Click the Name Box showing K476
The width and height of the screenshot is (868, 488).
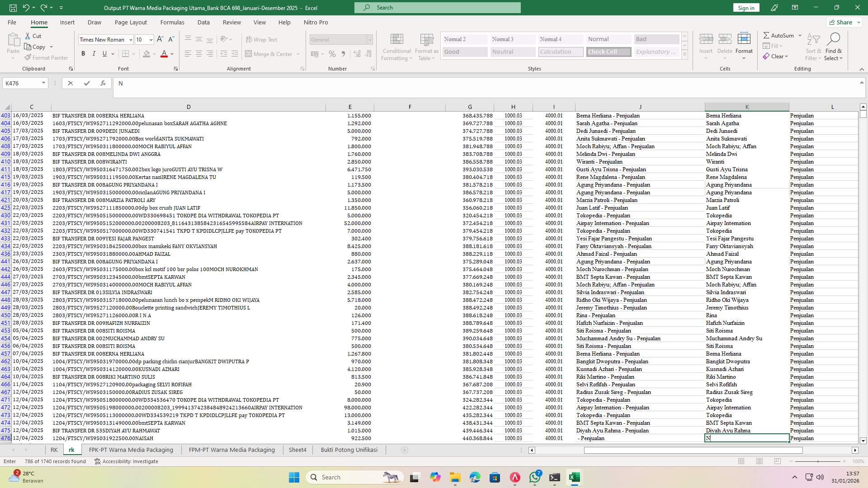[x=22, y=83]
